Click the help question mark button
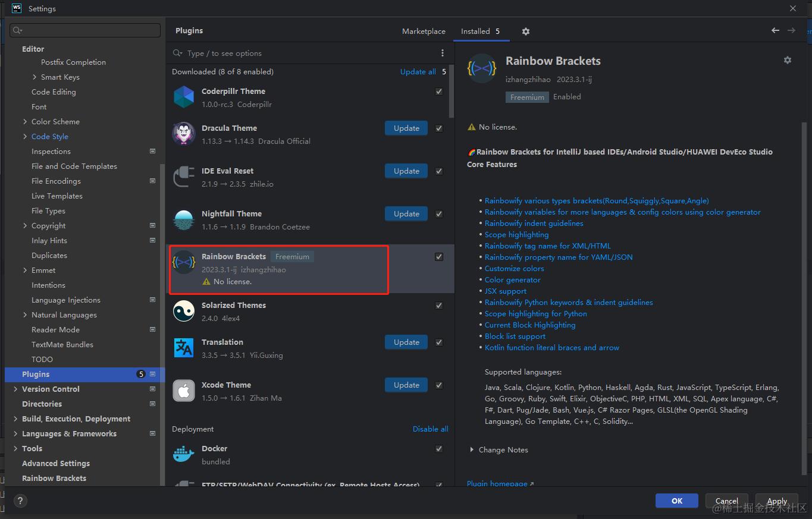Screen dimensions: 812x519 tap(20, 501)
